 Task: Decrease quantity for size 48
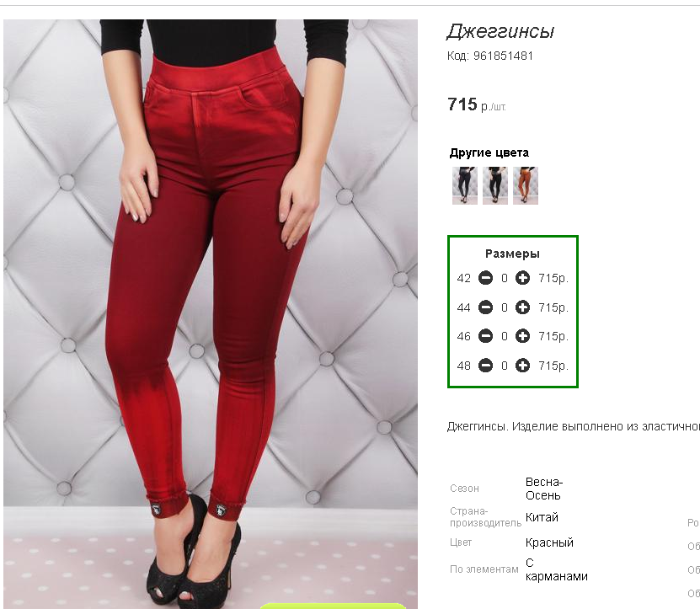click(485, 366)
